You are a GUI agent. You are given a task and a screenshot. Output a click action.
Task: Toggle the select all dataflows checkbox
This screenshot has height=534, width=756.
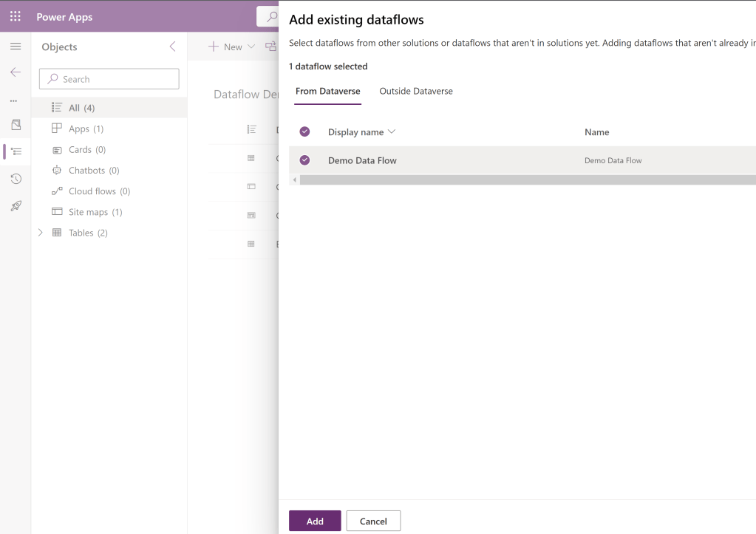click(304, 131)
